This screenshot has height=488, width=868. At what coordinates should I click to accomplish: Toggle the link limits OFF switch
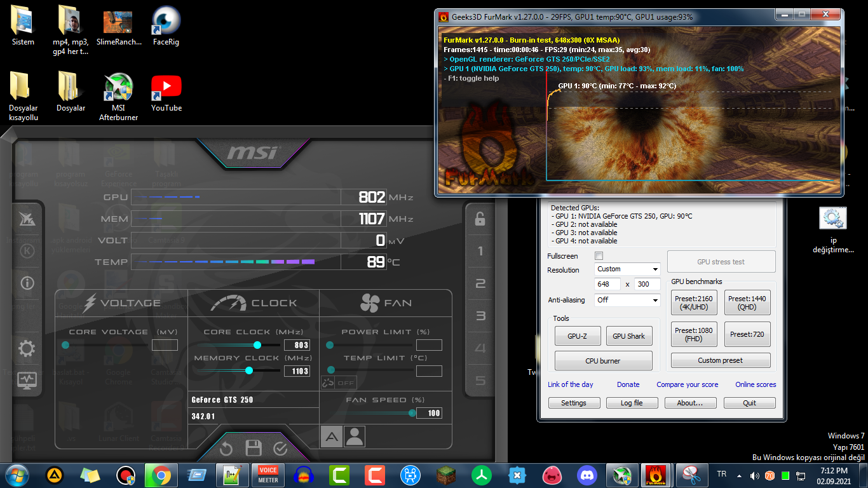pyautogui.click(x=338, y=383)
